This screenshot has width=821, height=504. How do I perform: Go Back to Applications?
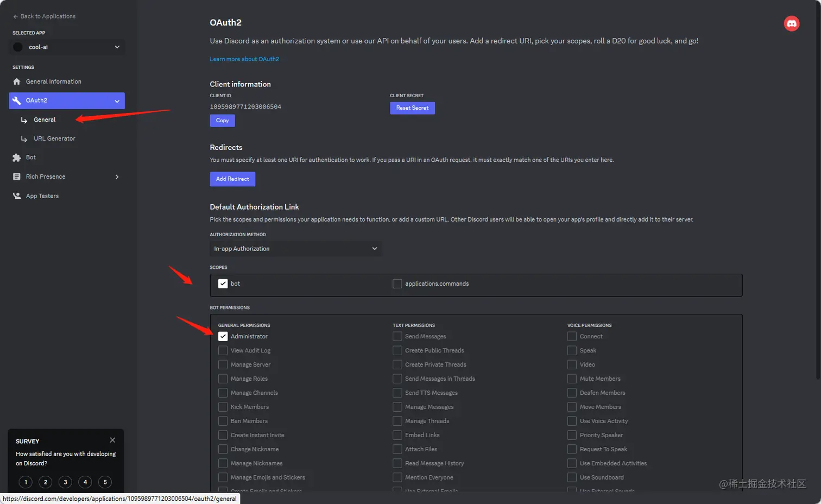45,16
